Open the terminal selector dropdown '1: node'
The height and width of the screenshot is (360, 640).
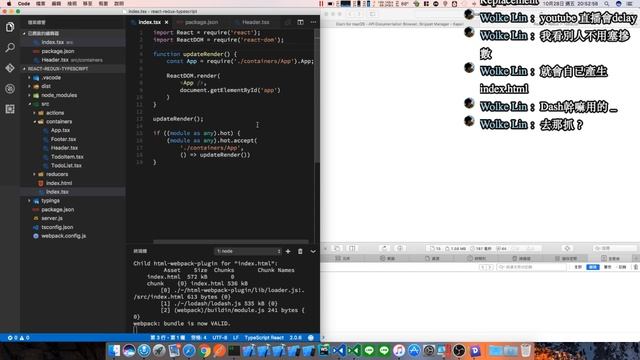248,251
